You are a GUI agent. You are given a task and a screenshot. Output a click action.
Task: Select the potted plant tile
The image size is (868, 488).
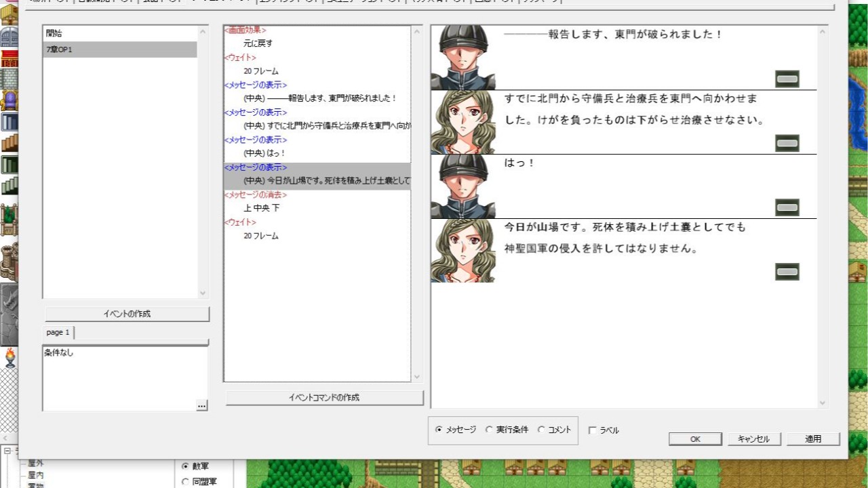tap(9, 217)
